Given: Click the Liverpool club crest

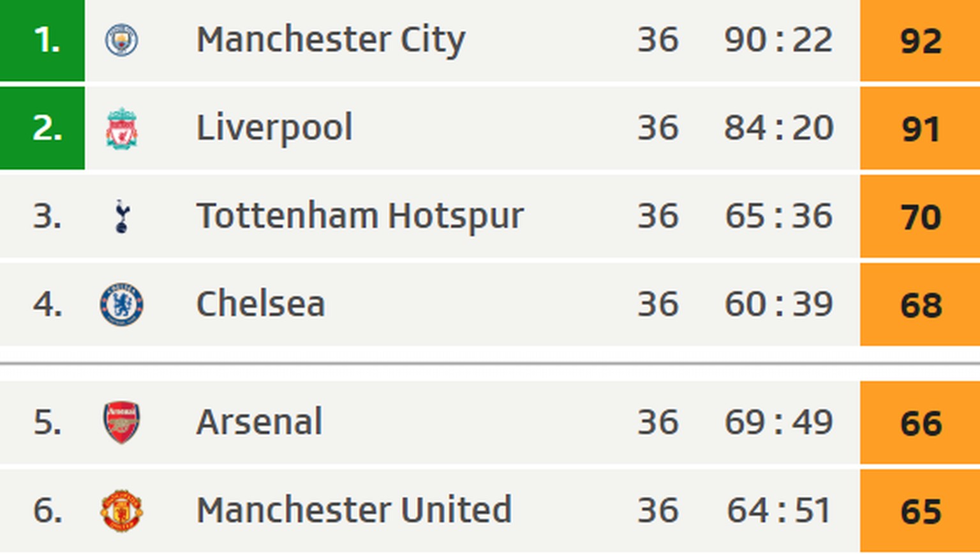Looking at the screenshot, I should click(121, 128).
